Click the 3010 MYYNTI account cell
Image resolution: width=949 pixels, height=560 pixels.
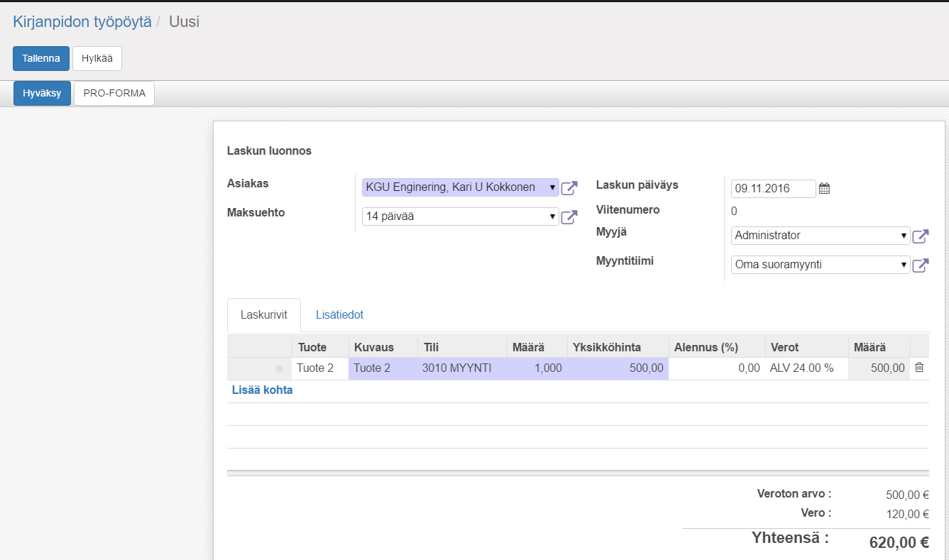[x=463, y=368]
